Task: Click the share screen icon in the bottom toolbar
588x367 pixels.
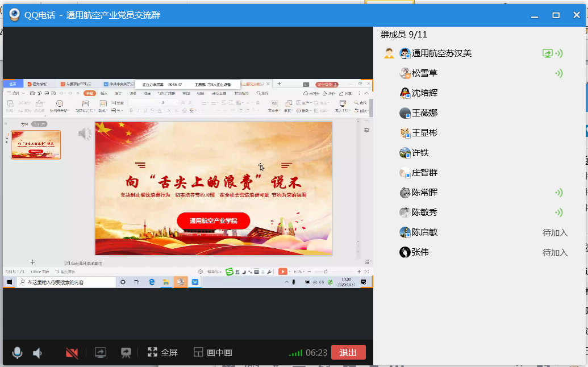Action: pos(100,353)
